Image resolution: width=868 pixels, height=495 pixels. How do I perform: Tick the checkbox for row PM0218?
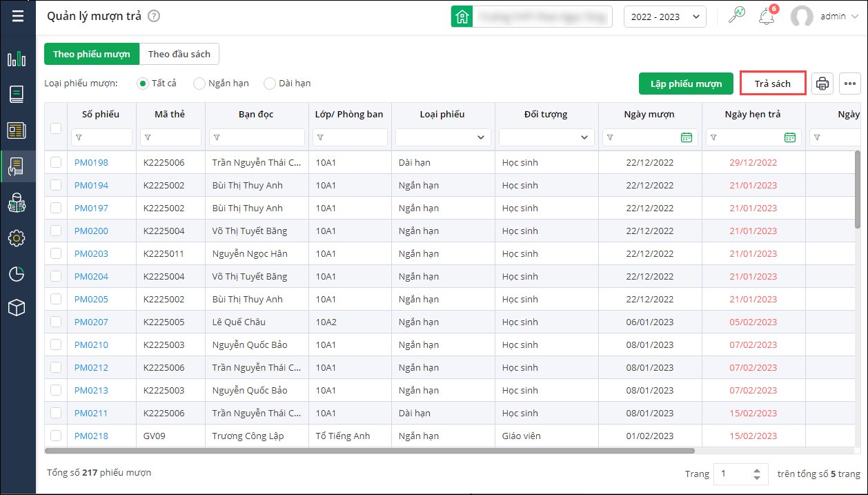pyautogui.click(x=56, y=436)
